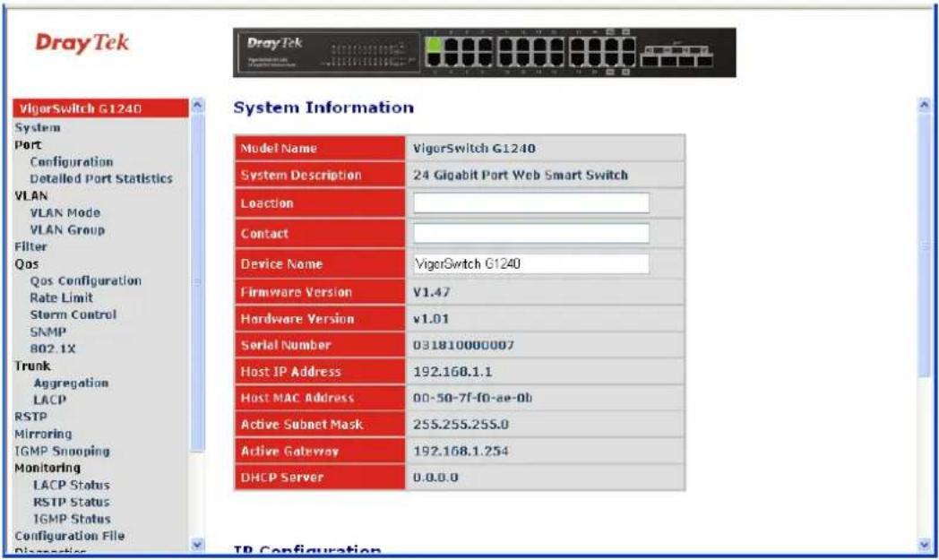Select '24 Gigabit Port Web Smart Switch' text

pos(521,175)
